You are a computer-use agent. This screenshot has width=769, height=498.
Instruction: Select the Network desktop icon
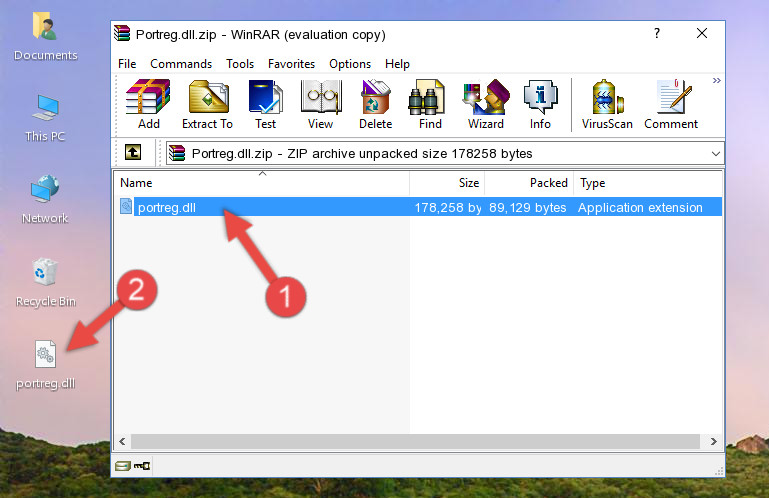(45, 199)
